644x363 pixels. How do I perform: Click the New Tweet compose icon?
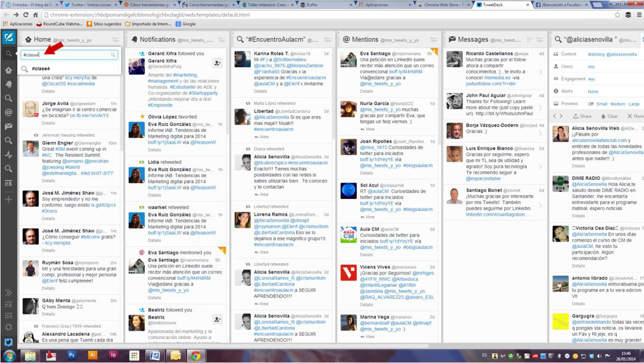(8, 37)
